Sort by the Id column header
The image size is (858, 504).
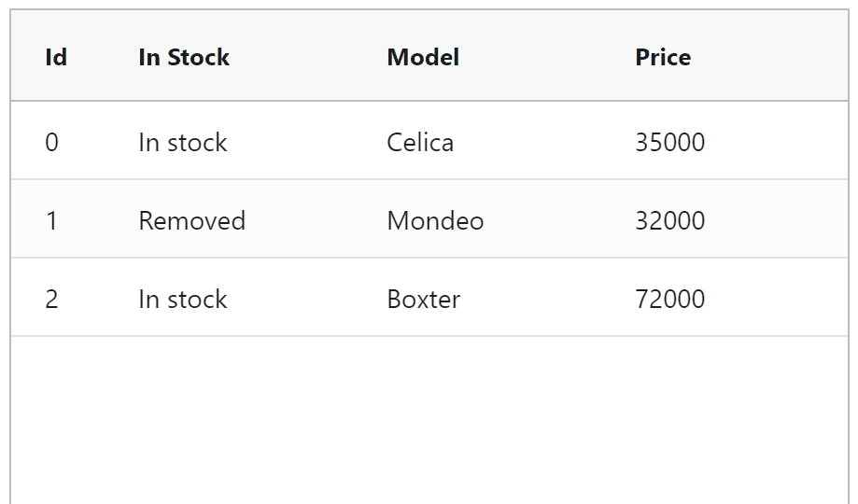click(56, 57)
